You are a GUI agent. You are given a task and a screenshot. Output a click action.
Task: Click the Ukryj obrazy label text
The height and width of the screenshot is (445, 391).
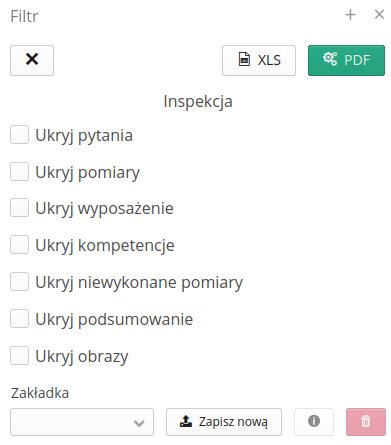82,357
